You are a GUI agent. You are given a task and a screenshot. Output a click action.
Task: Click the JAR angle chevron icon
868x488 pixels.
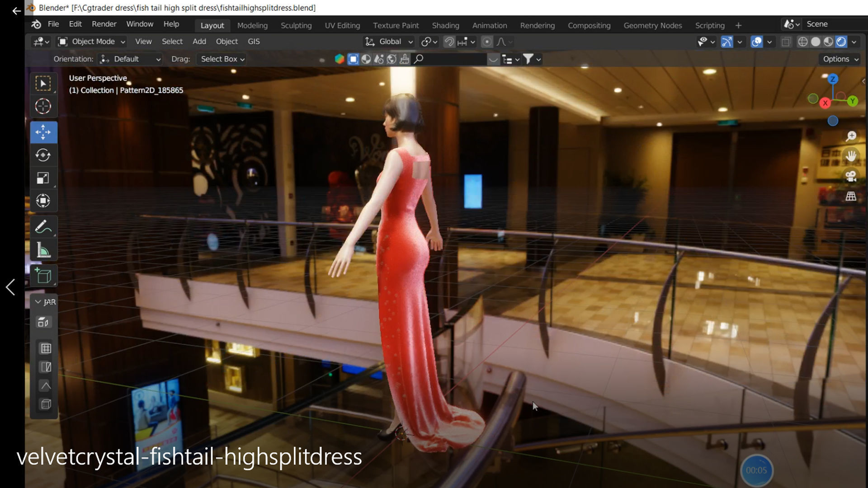pos(46,385)
